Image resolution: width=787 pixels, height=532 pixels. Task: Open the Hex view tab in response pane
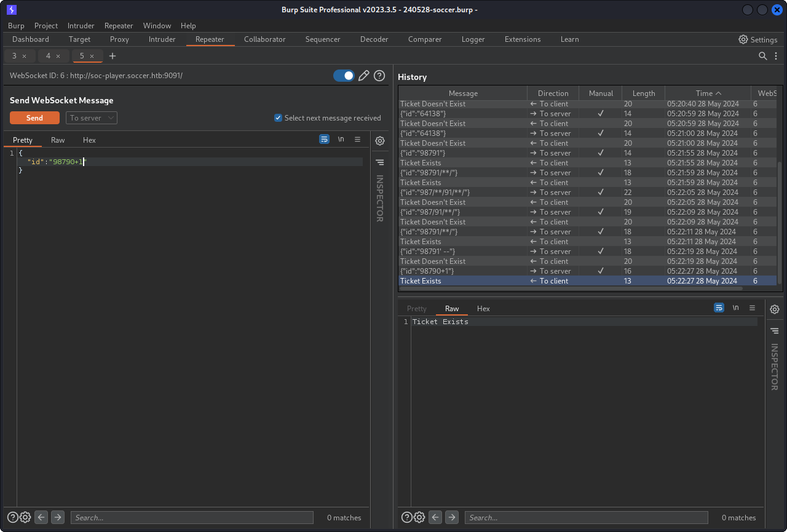coord(483,309)
